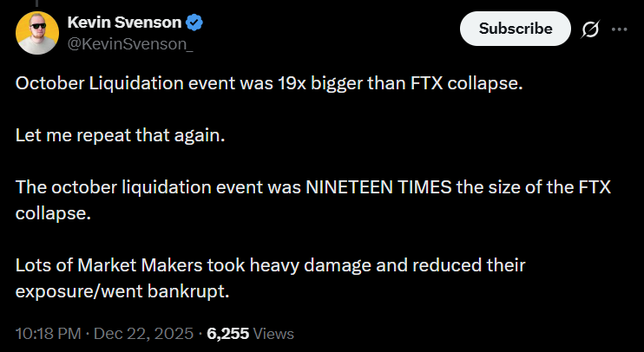Click the capitalized NINETEEN TIMES text
The height and width of the screenshot is (352, 644).
click(x=371, y=190)
